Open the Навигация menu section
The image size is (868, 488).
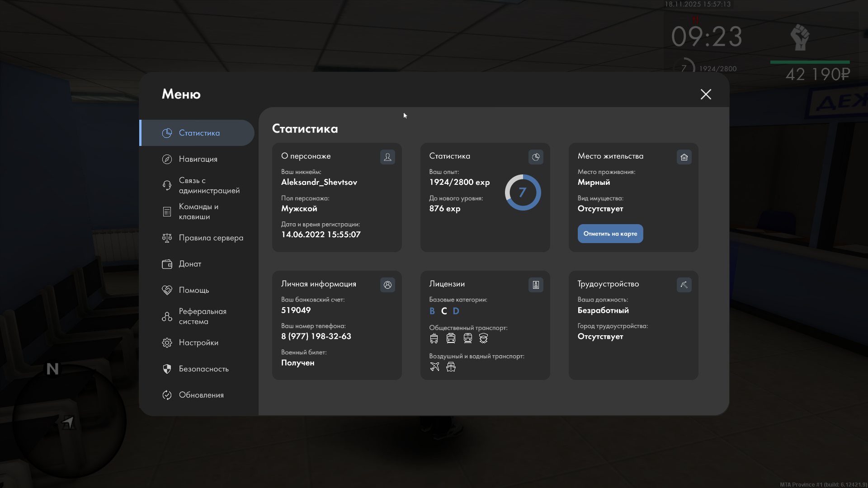click(198, 159)
